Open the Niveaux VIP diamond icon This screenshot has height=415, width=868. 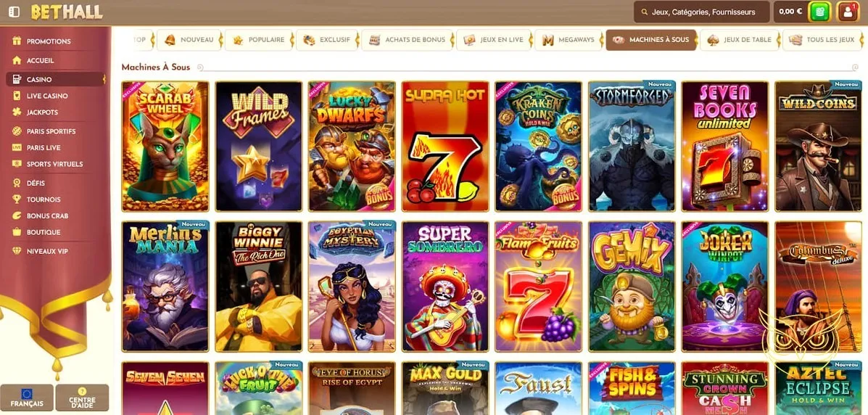[x=17, y=251]
